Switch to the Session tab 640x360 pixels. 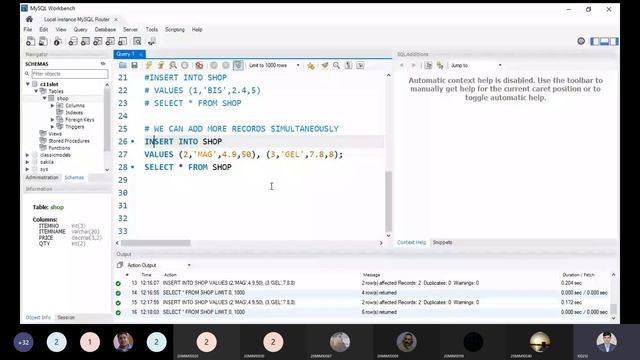(66, 317)
